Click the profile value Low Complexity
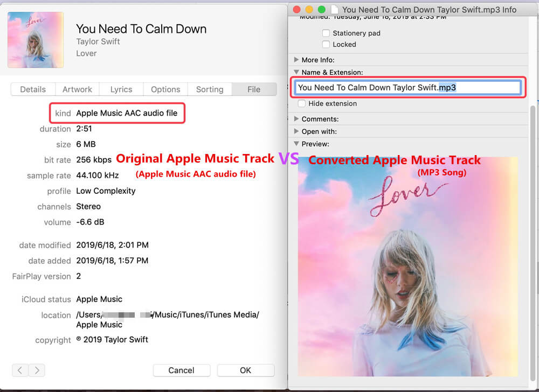This screenshot has width=539, height=392. tap(106, 191)
